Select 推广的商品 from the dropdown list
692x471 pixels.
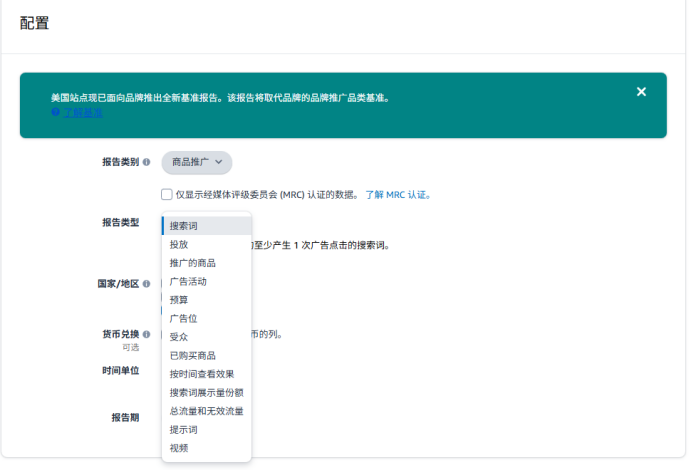[192, 263]
